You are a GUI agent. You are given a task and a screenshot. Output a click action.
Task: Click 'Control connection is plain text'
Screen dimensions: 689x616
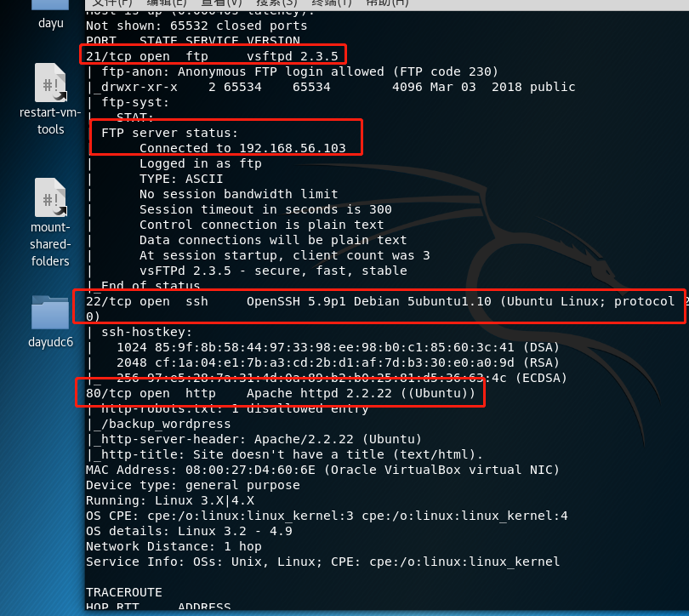[261, 225]
